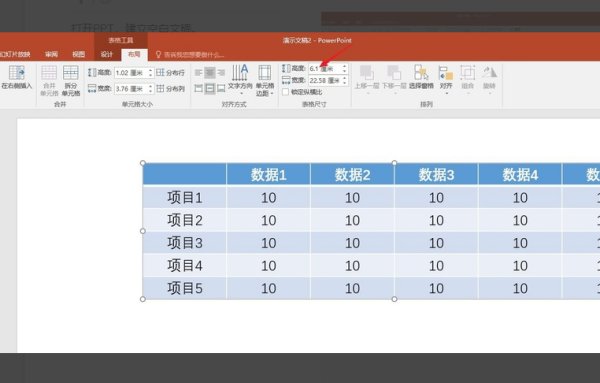This screenshot has width=600, height=383.
Task: Open the Align (对齐) dropdown in the Arrange group
Action: pyautogui.click(x=446, y=80)
